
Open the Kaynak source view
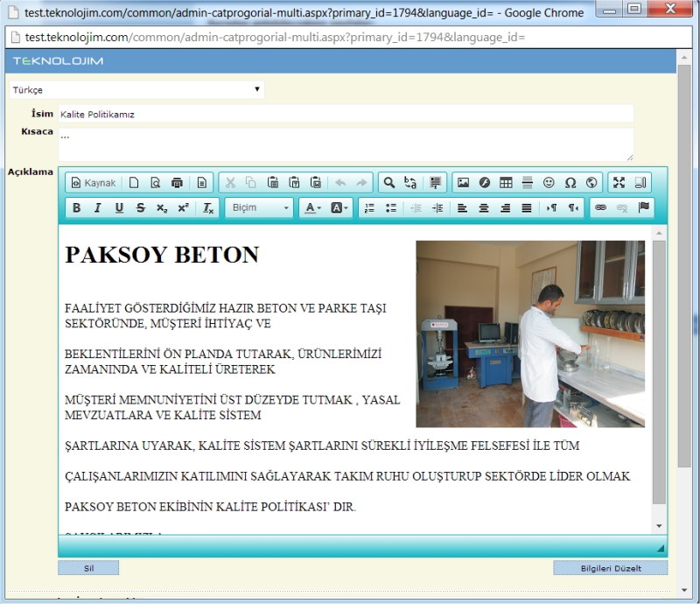(94, 183)
